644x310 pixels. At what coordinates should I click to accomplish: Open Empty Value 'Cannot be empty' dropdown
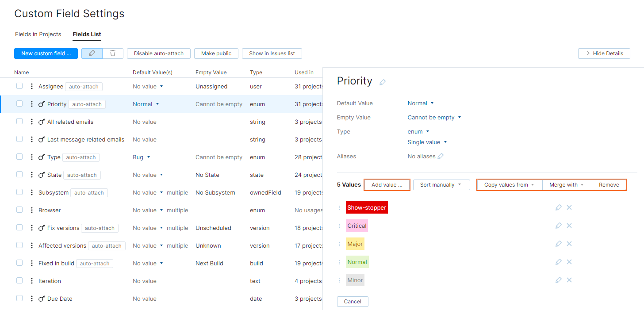pyautogui.click(x=434, y=118)
